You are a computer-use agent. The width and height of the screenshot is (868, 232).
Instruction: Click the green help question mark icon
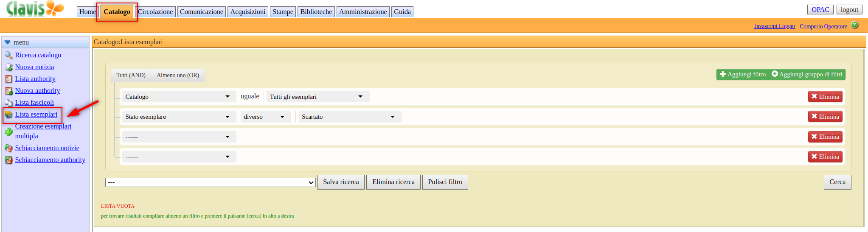tap(855, 25)
